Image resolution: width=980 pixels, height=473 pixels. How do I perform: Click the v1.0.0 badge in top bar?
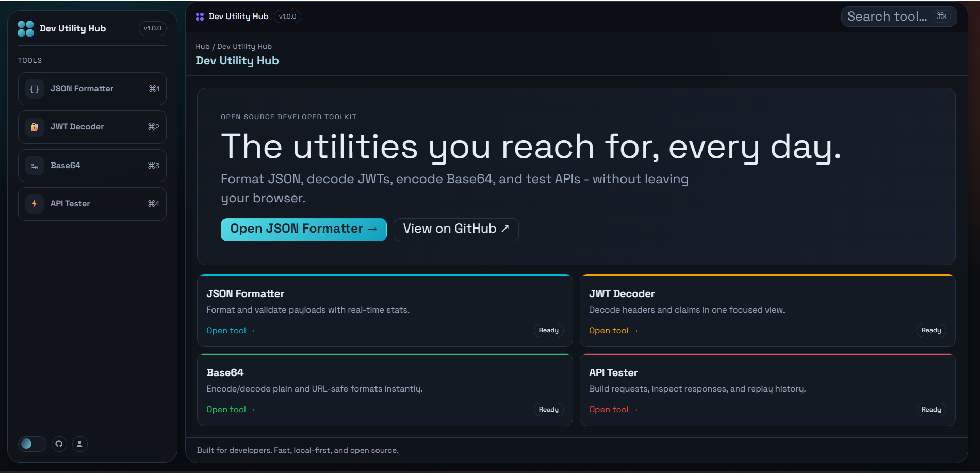(x=287, y=17)
